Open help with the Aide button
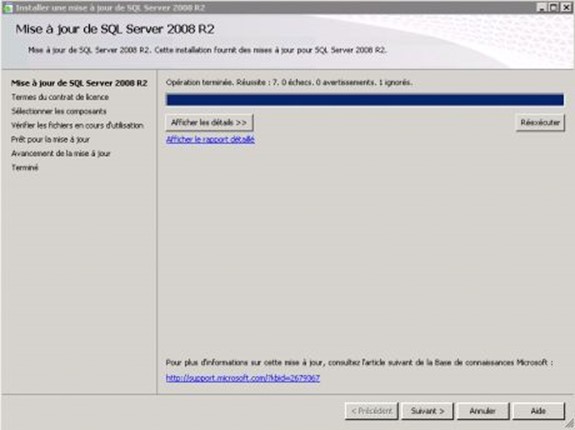This screenshot has height=430, width=575. tap(538, 411)
